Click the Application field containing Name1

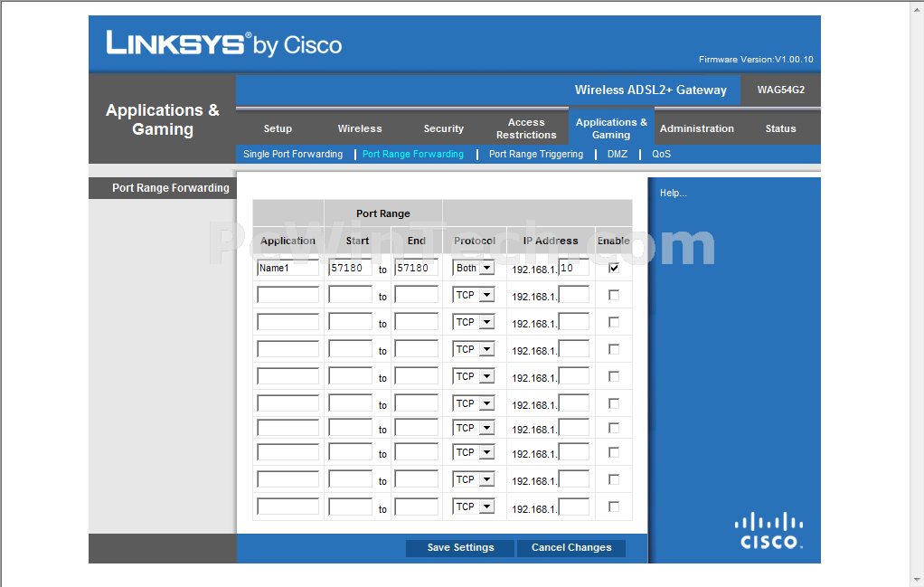[288, 268]
